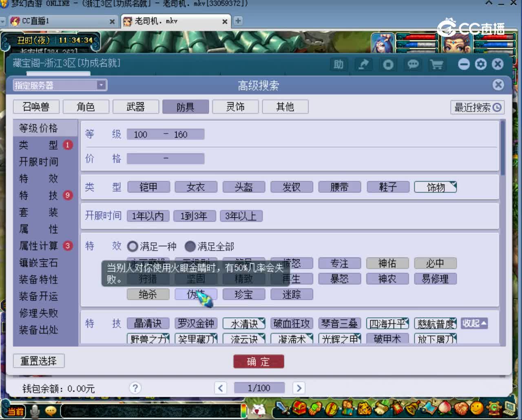Toggle the 铠甲 type filter
Screen dimensions: 522x420
pos(148,187)
